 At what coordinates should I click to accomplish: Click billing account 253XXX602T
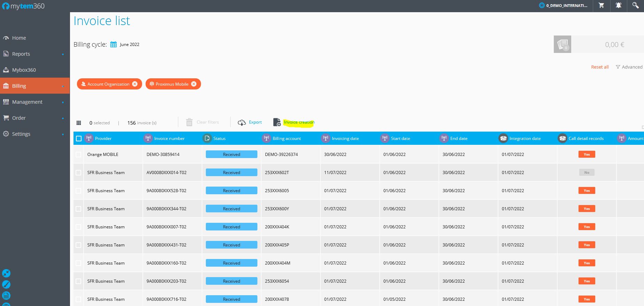point(277,173)
